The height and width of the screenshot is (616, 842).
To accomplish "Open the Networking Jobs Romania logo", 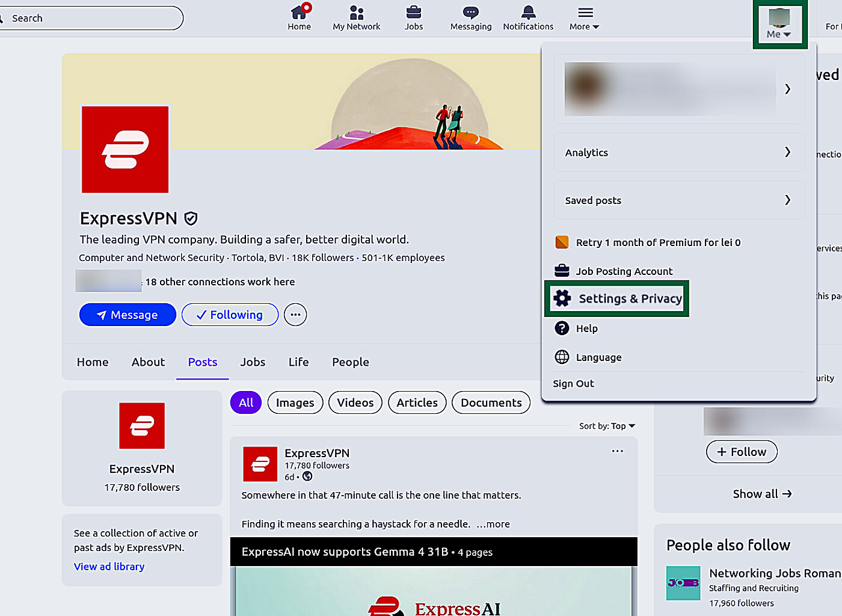I will (x=683, y=583).
